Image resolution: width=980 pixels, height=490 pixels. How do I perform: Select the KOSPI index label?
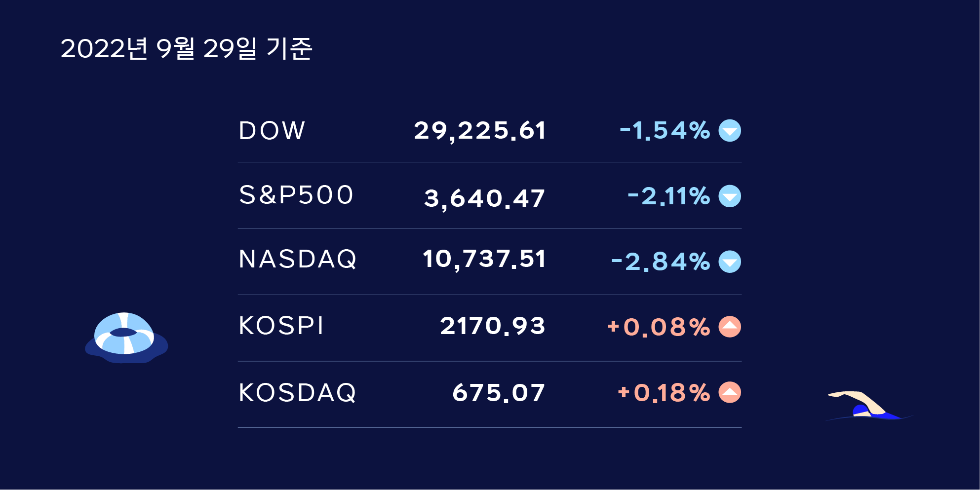click(281, 326)
